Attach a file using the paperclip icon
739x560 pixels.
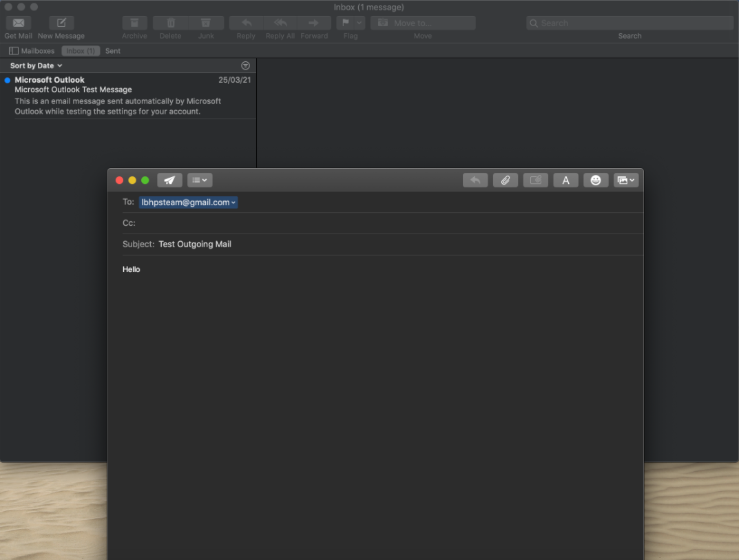point(505,180)
